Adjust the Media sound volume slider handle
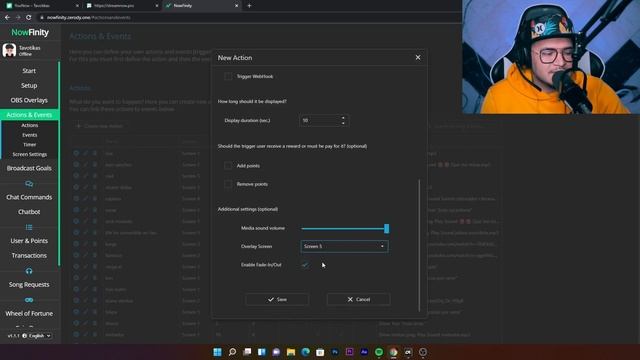The image size is (640, 360). [x=387, y=229]
